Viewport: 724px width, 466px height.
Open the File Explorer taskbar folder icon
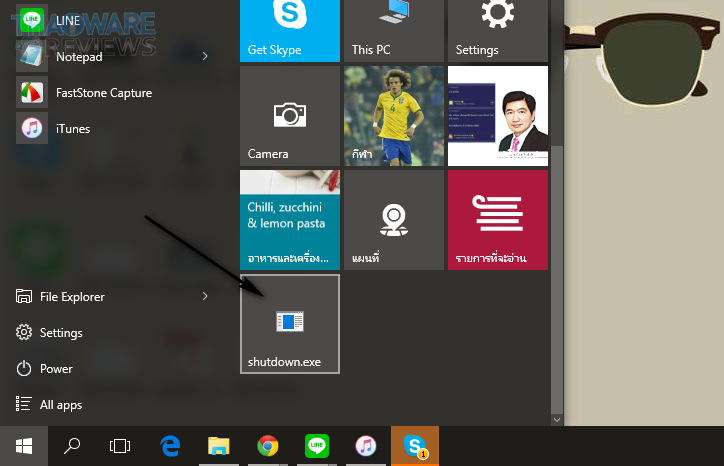click(219, 446)
